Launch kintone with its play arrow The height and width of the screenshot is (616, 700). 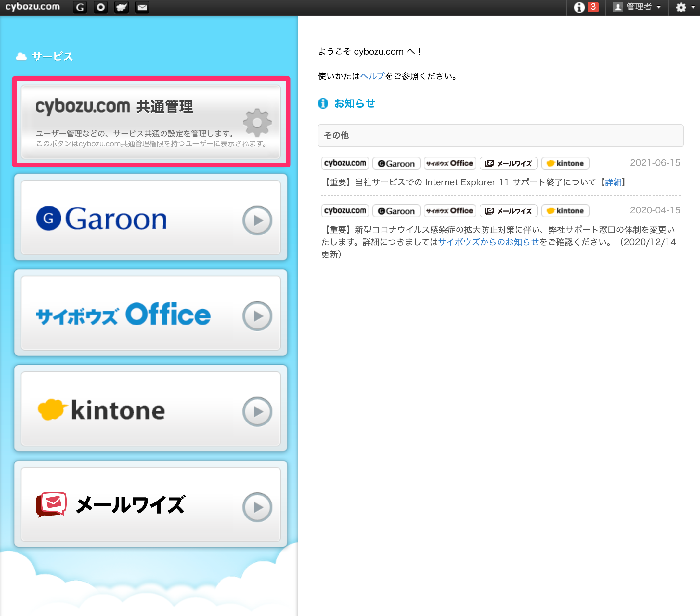pyautogui.click(x=257, y=411)
